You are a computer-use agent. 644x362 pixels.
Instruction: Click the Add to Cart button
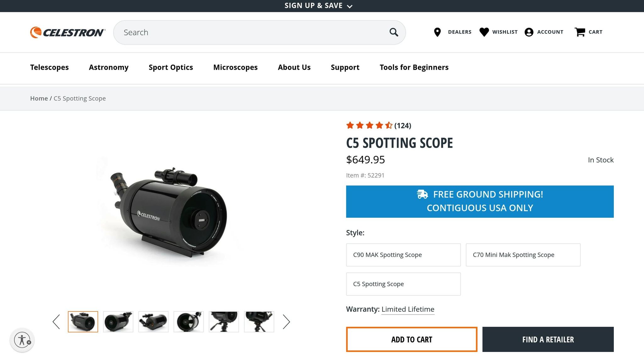411,339
